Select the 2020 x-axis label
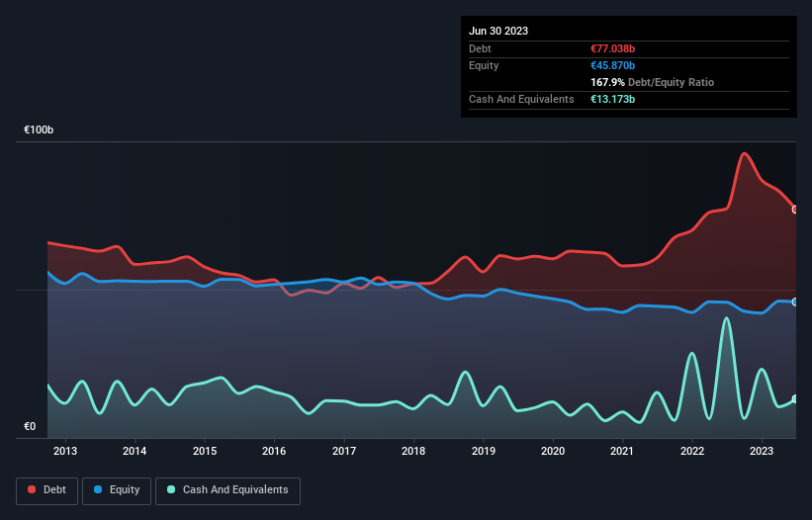The height and width of the screenshot is (520, 812). [553, 451]
